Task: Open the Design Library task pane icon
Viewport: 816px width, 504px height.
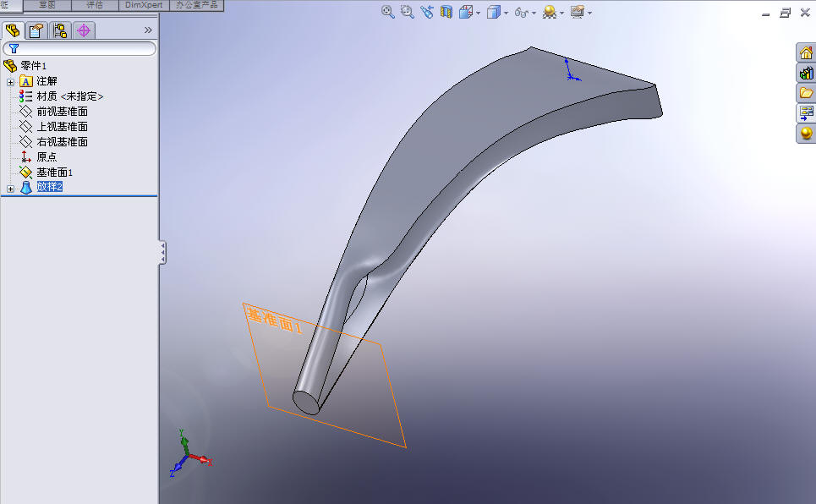Action: (x=806, y=73)
